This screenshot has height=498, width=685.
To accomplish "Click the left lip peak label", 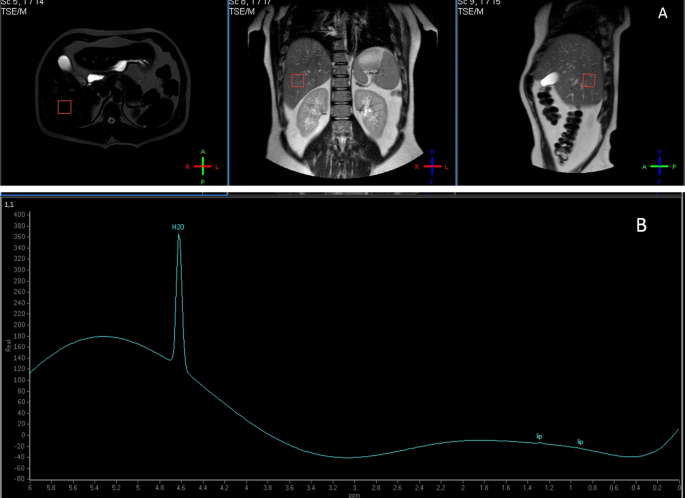I will tap(539, 436).
